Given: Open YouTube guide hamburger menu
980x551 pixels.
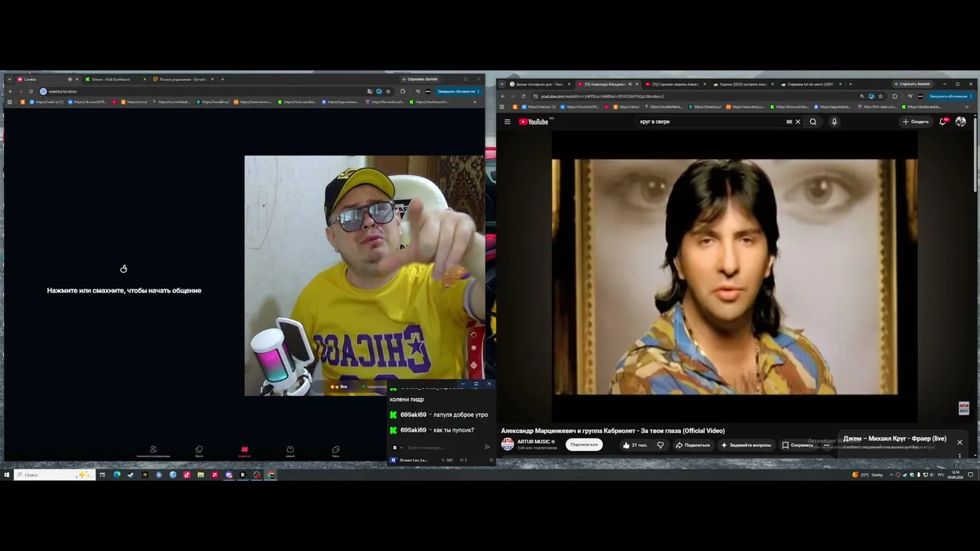Looking at the screenshot, I should (x=507, y=122).
